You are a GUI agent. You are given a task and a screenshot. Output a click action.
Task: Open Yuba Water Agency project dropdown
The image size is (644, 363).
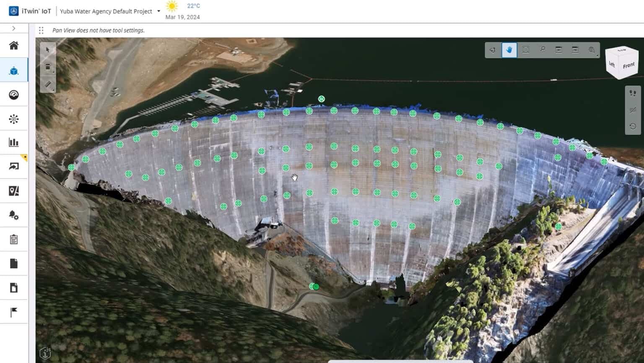pyautogui.click(x=110, y=11)
